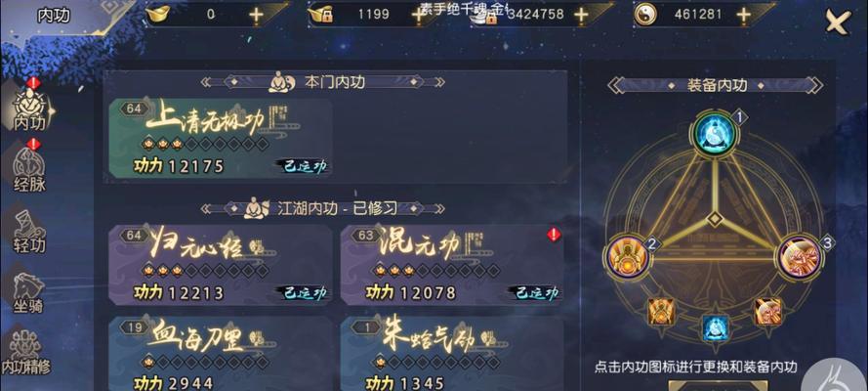
Task: Toggle 已运功 status on 归元心经
Action: (x=306, y=292)
